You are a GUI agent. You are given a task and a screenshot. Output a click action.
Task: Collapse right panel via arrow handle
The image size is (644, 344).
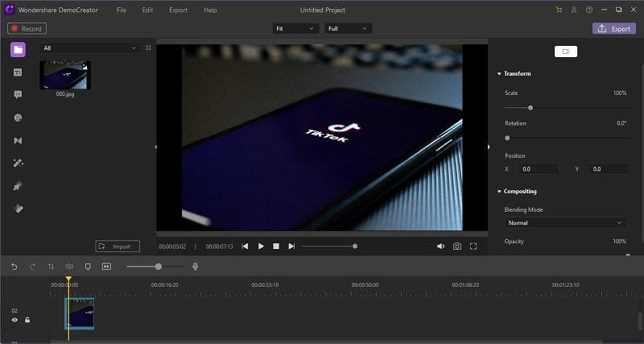489,147
